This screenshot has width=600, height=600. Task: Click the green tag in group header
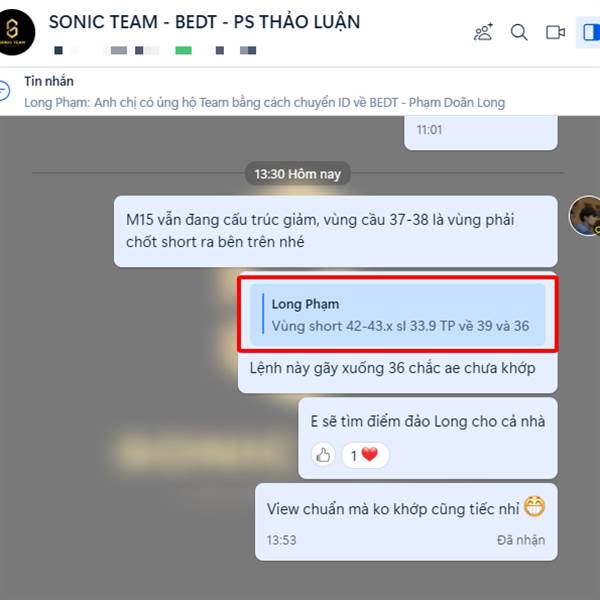coord(183,50)
